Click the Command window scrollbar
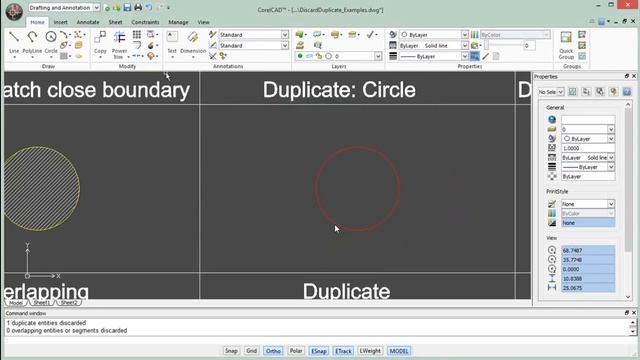The height and width of the screenshot is (360, 640). coord(633,327)
